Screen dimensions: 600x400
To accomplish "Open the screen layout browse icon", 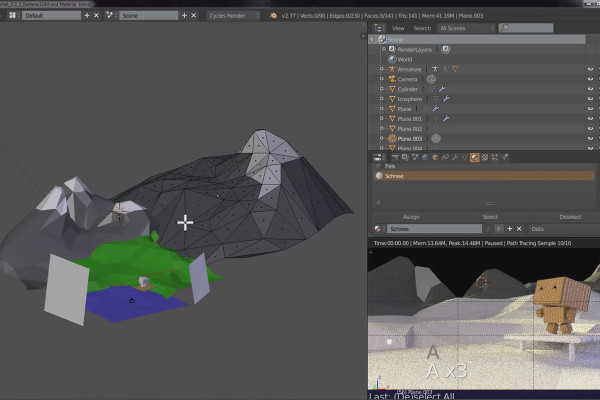I will click(12, 15).
